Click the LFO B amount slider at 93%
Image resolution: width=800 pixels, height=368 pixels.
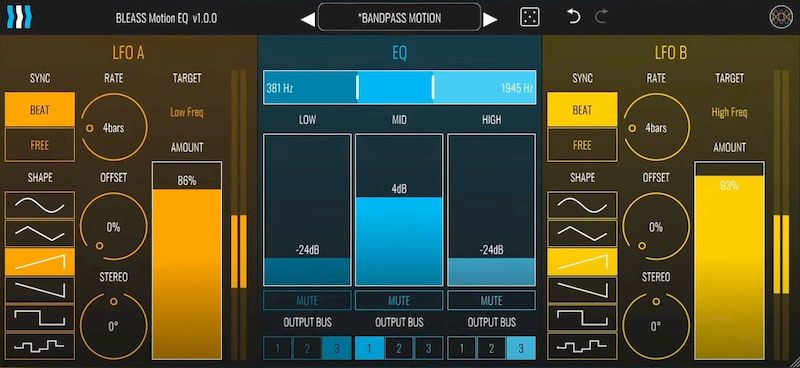(729, 260)
